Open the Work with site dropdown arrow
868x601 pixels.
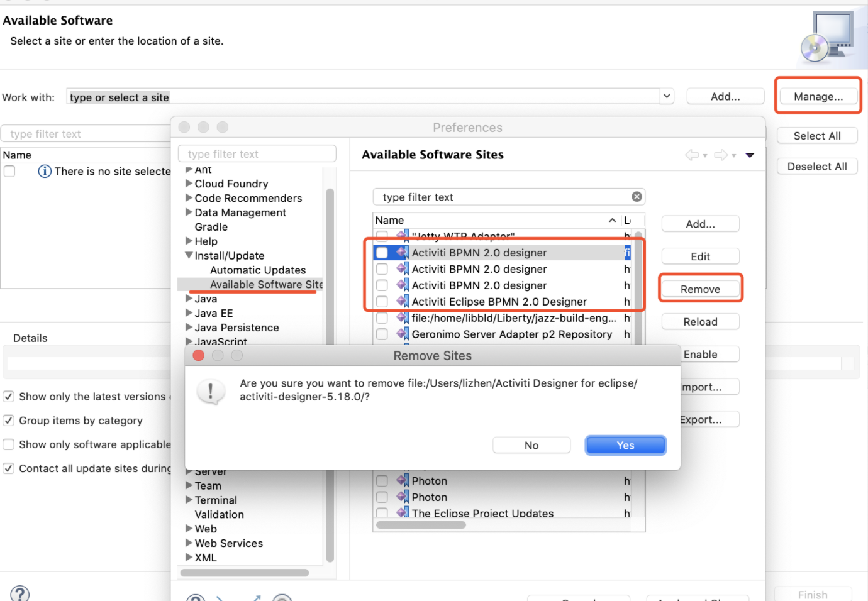pos(667,96)
